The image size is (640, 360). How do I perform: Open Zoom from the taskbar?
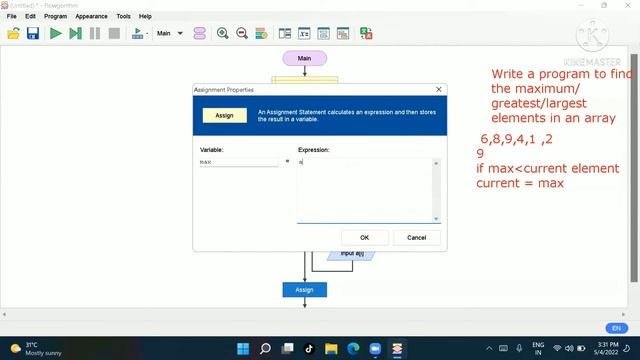[375, 349]
